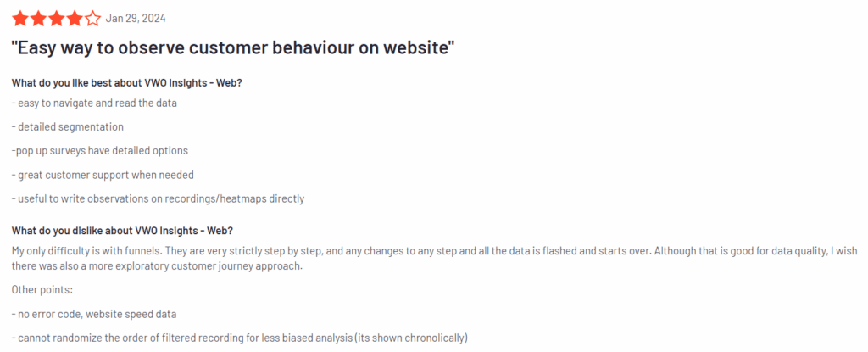Click the first filled star rating
The width and height of the screenshot is (868, 352).
[19, 18]
